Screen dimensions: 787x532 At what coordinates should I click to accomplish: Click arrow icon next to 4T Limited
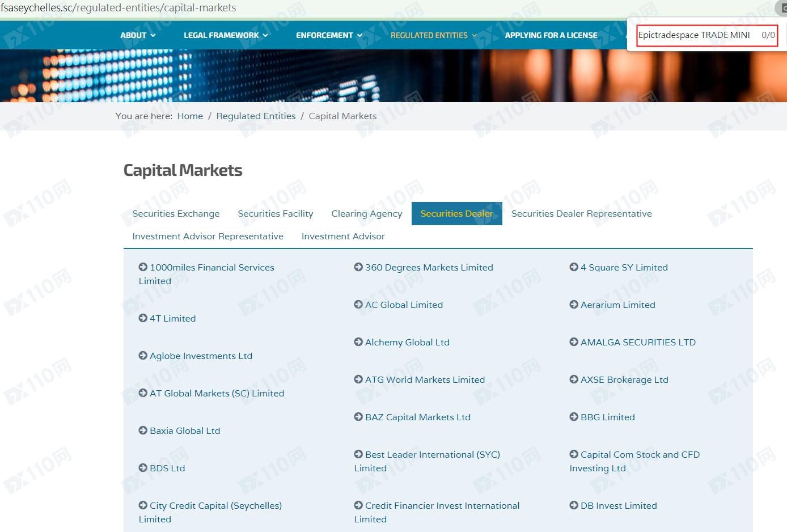[143, 318]
